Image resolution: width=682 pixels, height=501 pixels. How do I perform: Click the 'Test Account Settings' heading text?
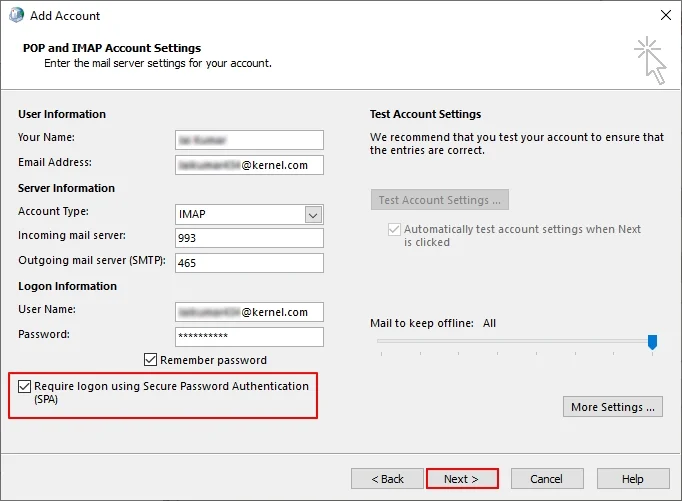tap(425, 114)
